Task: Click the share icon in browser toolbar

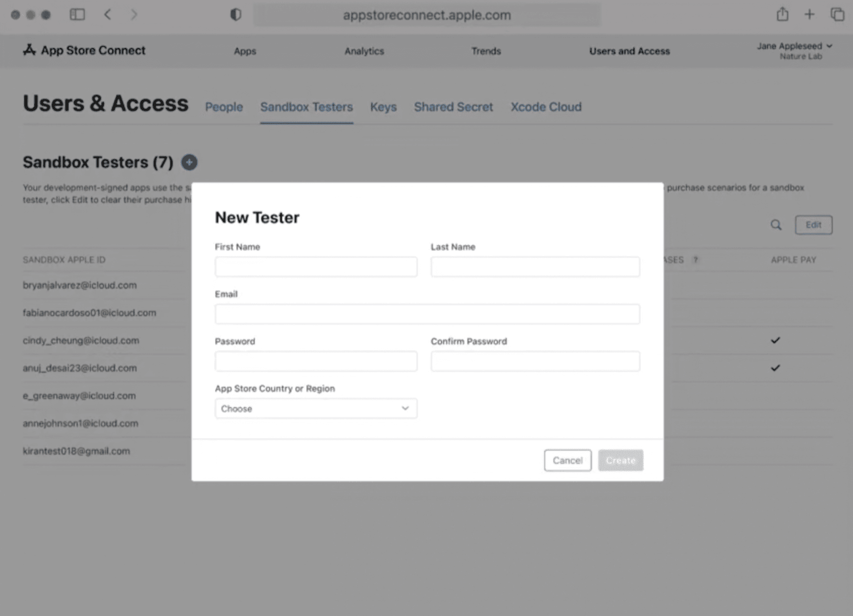Action: [782, 15]
